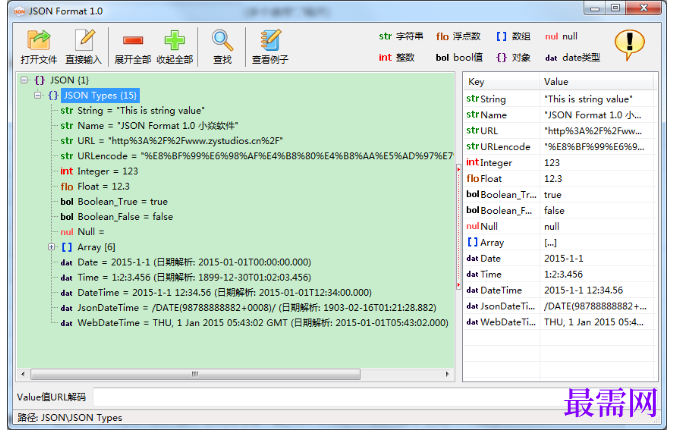Click the Value值URL解码 text field
This screenshot has width=676, height=434.
pyautogui.click(x=328, y=397)
